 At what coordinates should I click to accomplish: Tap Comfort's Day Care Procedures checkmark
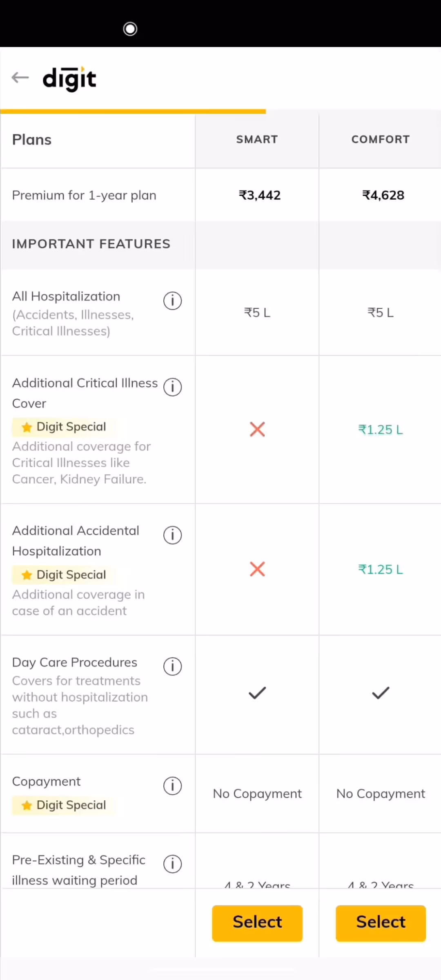point(381,693)
